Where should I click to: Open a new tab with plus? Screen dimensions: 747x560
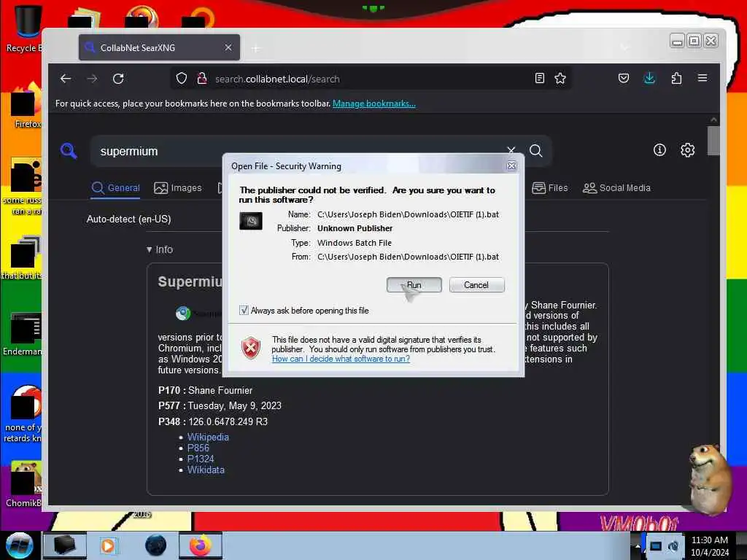256,48
